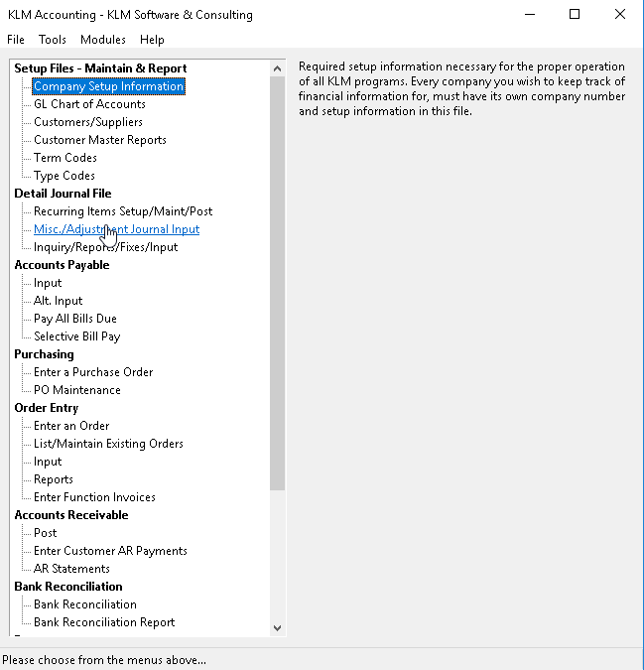
Task: Select Alt. Input entry
Action: click(x=58, y=301)
